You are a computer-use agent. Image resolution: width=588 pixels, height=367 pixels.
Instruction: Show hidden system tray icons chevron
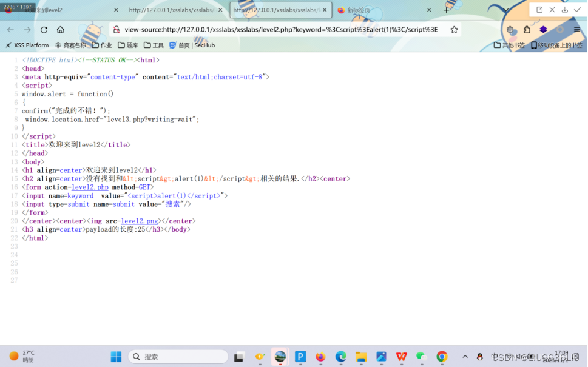coord(465,357)
